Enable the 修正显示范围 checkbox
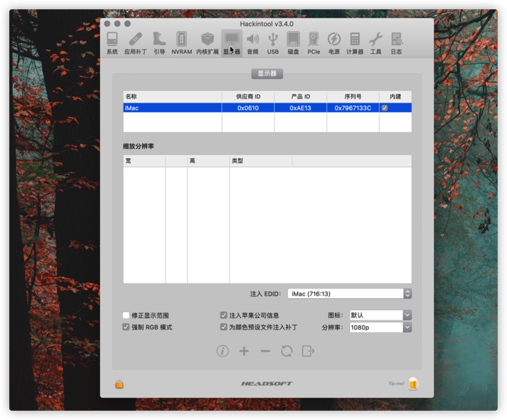Screen dimensions: 507x420 tap(126, 315)
